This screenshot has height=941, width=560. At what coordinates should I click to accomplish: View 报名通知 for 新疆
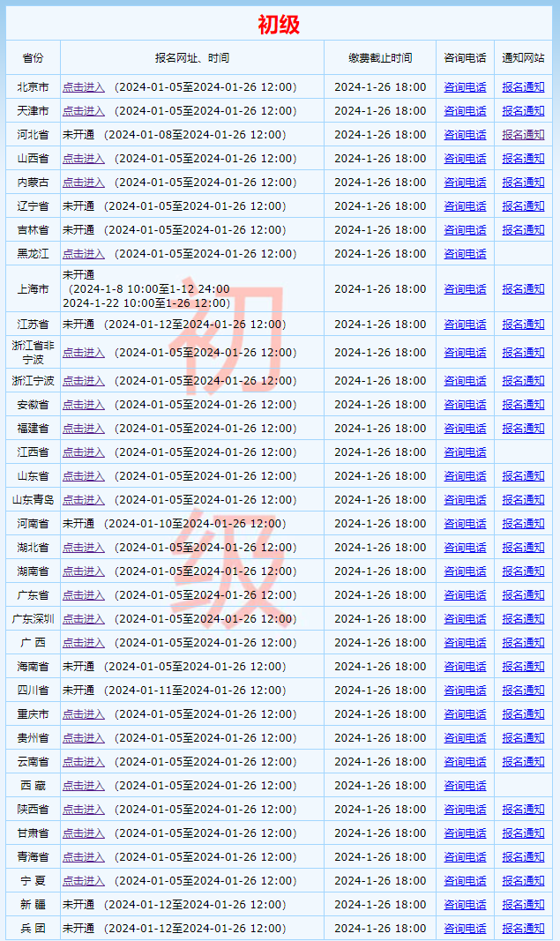523,904
